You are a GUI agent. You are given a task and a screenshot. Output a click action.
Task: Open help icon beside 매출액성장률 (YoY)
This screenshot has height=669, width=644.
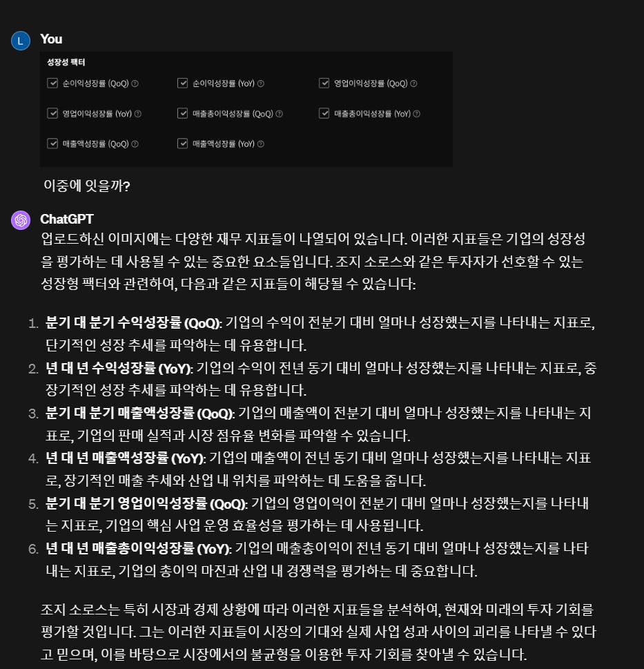(261, 144)
